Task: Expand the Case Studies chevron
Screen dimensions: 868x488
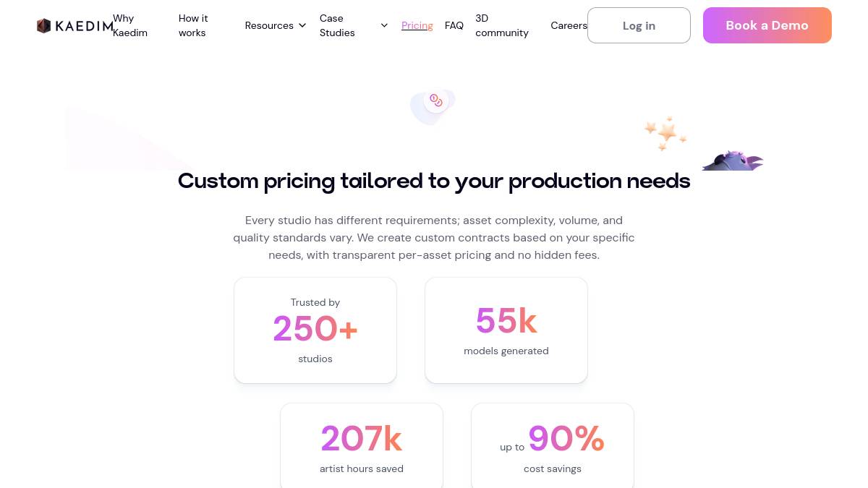Action: coord(384,25)
